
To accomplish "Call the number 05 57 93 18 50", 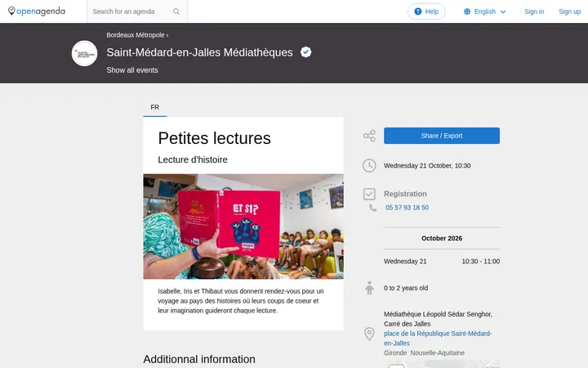I will point(407,208).
